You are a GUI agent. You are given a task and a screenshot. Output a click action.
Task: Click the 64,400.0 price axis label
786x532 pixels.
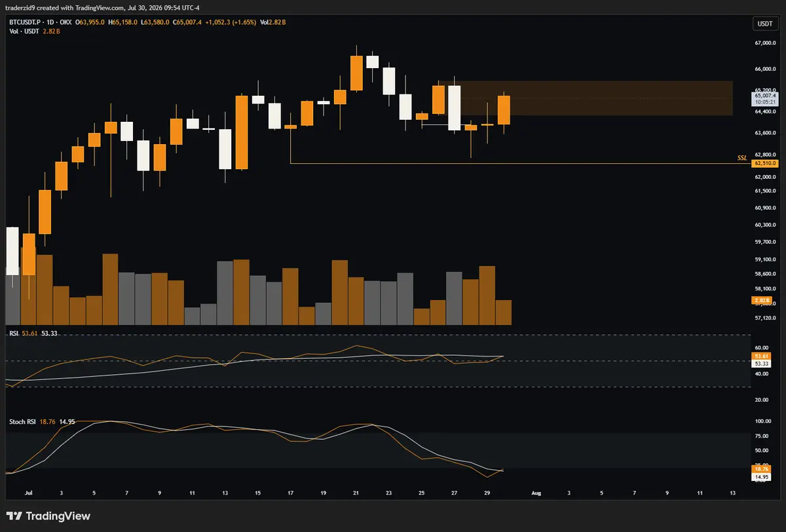[x=764, y=111]
